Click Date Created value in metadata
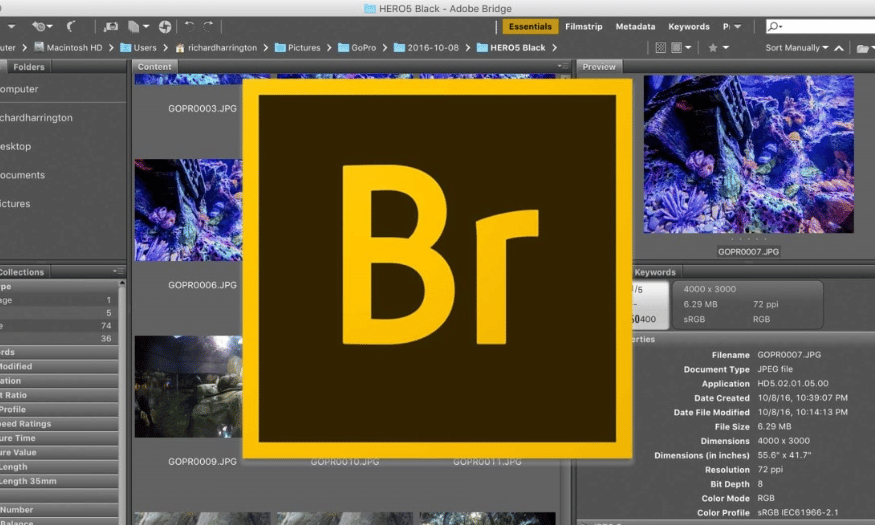 (x=802, y=398)
